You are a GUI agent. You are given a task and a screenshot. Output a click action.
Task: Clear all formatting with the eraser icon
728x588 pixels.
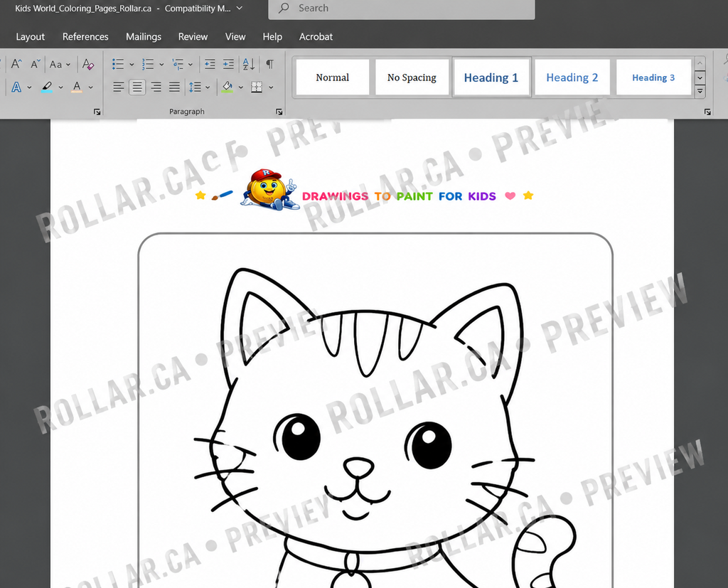(x=87, y=64)
